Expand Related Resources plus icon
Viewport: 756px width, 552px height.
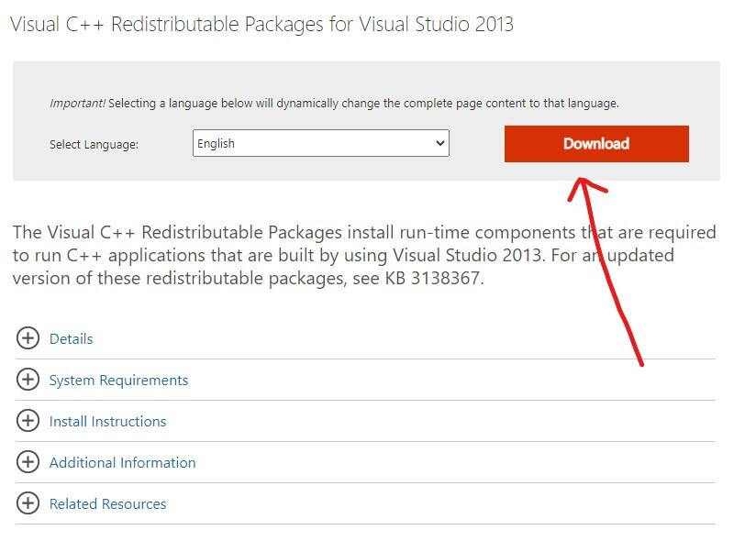(28, 503)
